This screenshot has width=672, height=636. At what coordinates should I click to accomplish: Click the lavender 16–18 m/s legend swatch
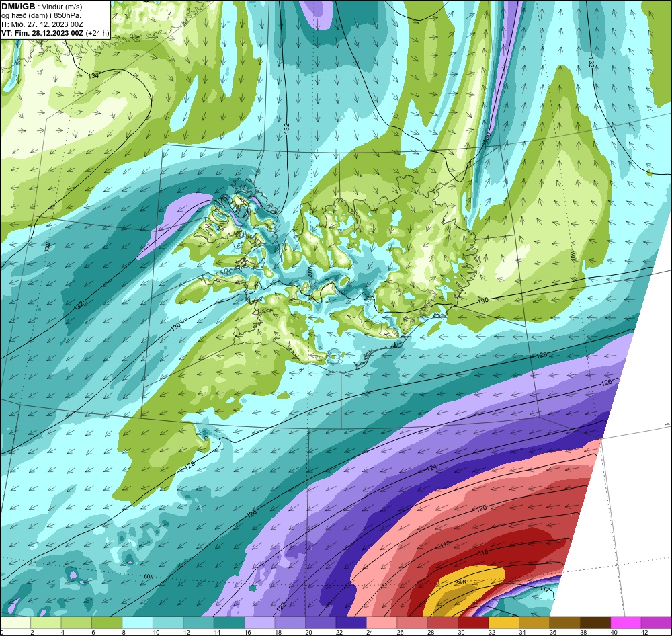(x=259, y=623)
